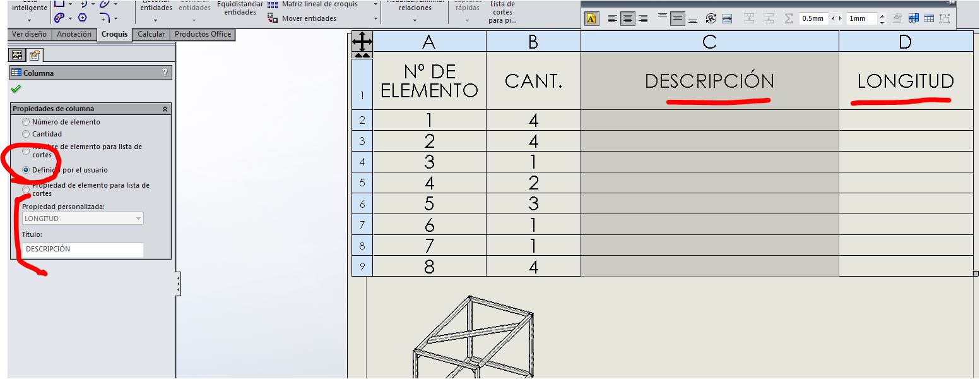The image size is (980, 379).
Task: Click the Mover entidades icon
Action: 273,18
